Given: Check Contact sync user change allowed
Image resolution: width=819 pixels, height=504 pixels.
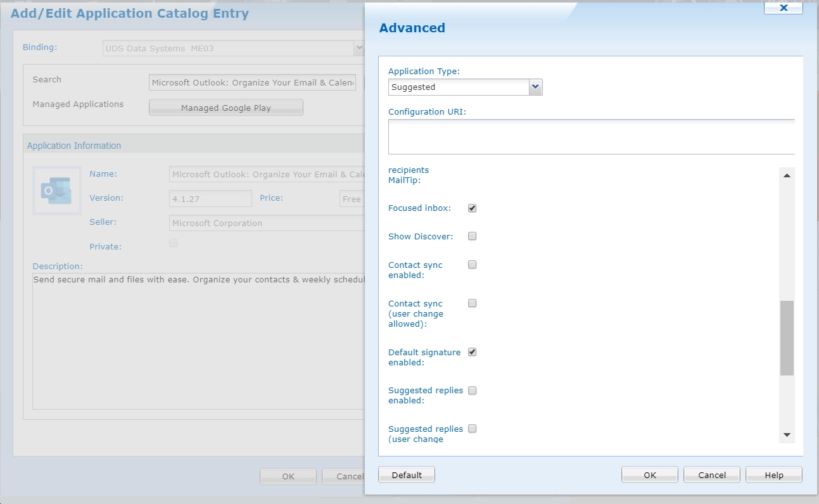Looking at the screenshot, I should point(472,304).
